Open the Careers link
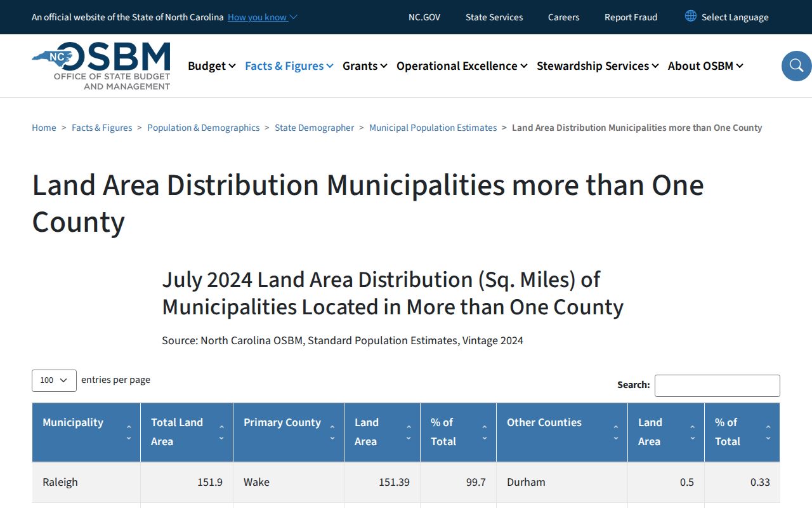 point(564,17)
